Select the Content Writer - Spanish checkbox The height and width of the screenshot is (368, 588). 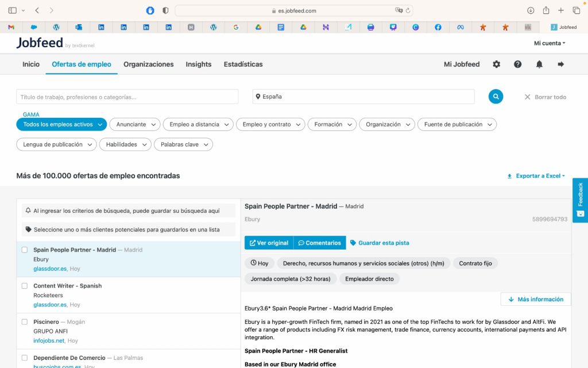[x=25, y=286]
